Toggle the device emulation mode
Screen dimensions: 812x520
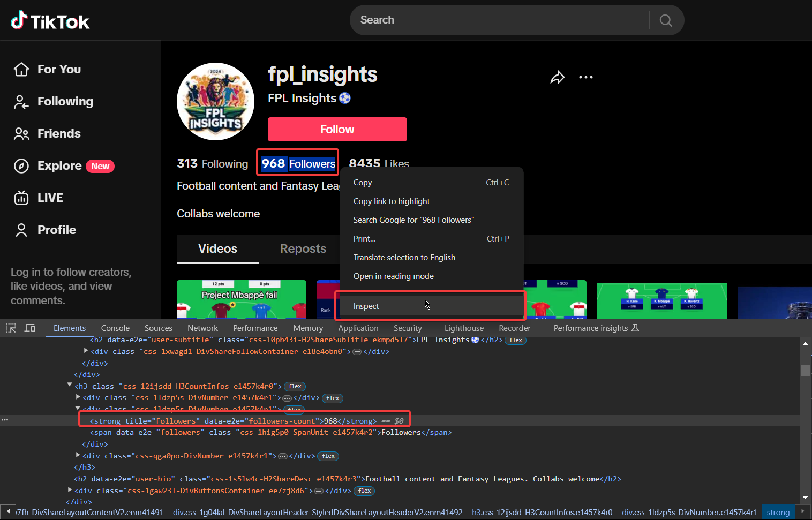(x=29, y=328)
